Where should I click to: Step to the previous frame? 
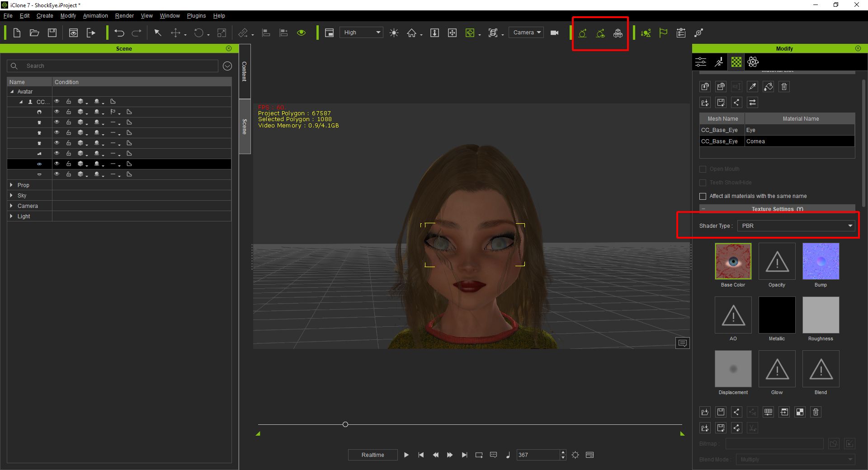(x=435, y=455)
